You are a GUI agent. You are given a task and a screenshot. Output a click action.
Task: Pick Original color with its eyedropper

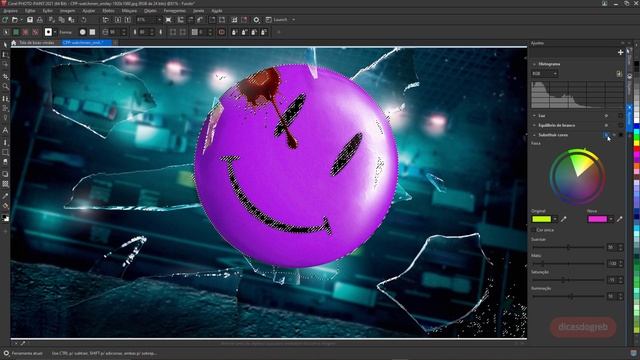coord(564,219)
